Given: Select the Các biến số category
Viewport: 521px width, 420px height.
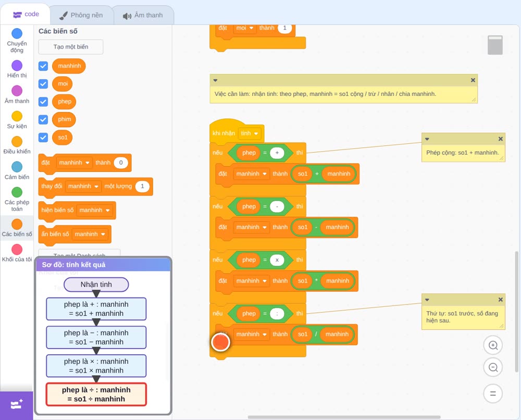Looking at the screenshot, I should [17, 228].
